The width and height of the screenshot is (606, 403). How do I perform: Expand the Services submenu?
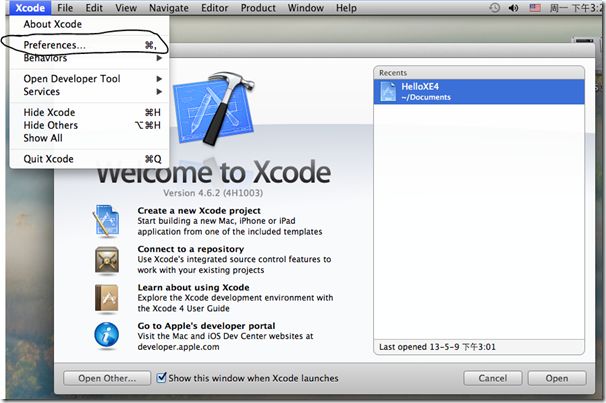89,92
